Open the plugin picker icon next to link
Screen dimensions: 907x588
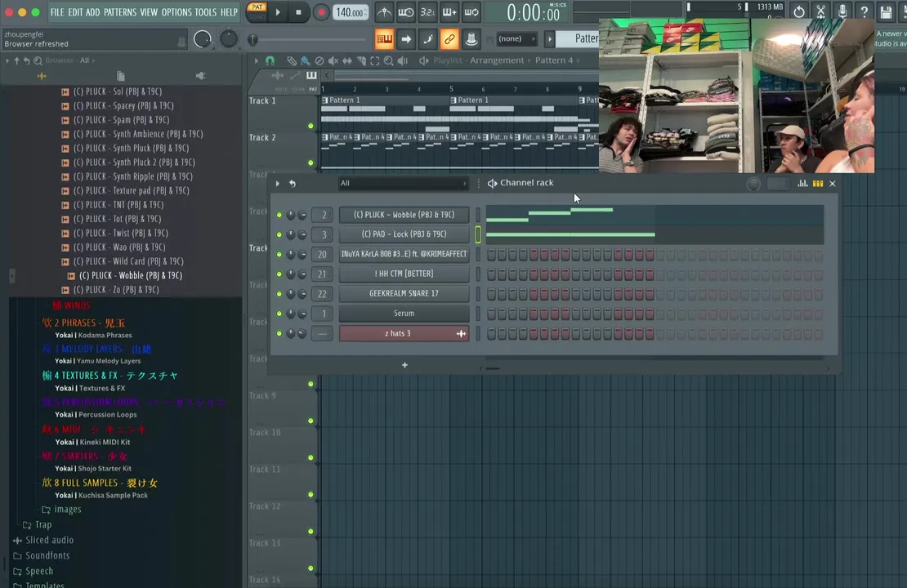pyautogui.click(x=471, y=39)
